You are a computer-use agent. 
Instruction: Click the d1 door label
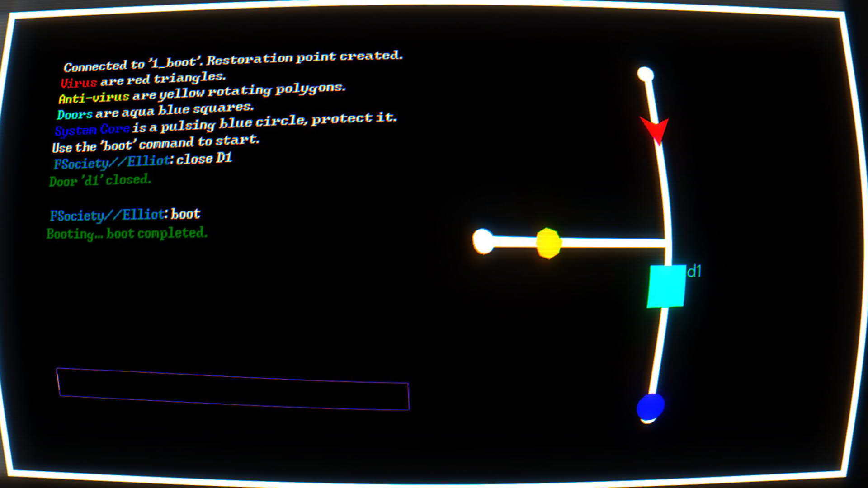(694, 271)
